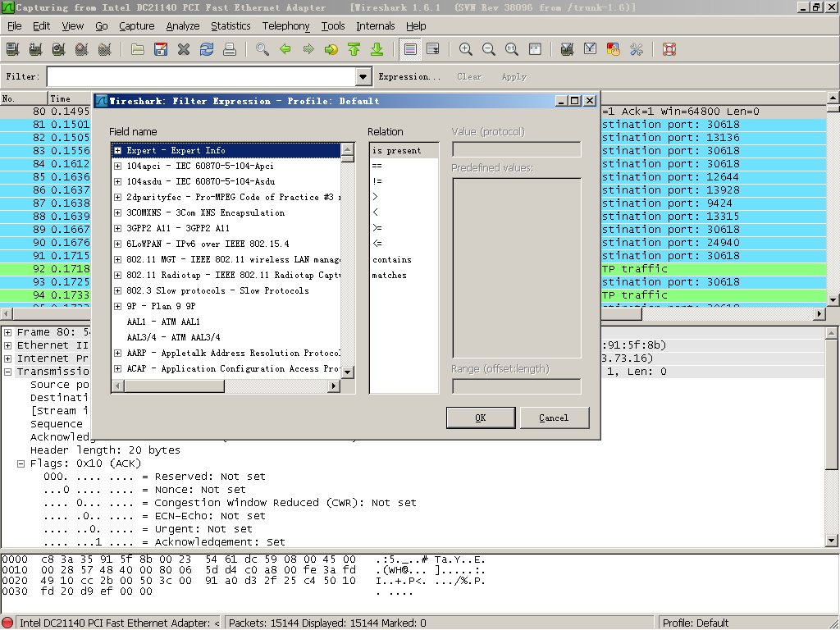Open preferences wrench icon
The image size is (840, 630).
pos(637,49)
